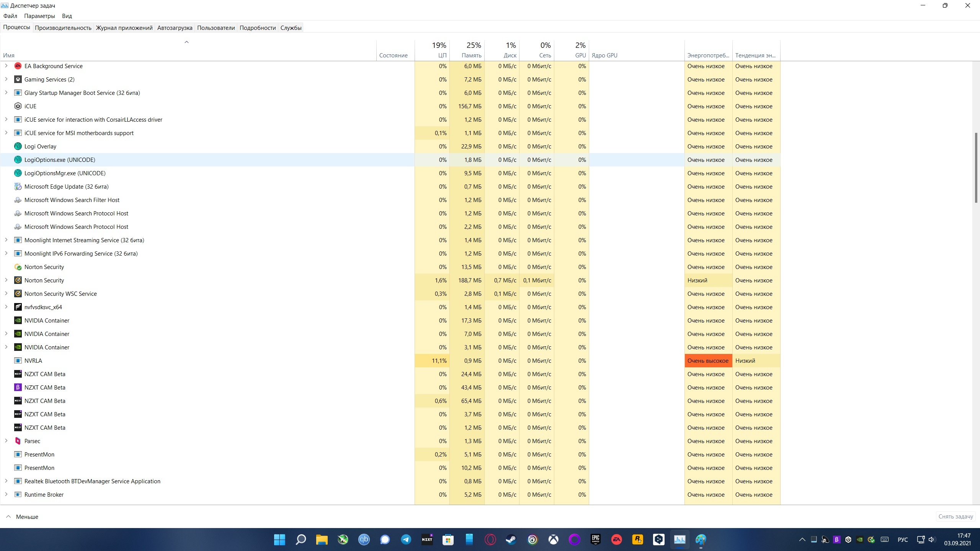Screen dimensions: 980x551
Task: Expand the EA Background Service group
Action: (6, 66)
